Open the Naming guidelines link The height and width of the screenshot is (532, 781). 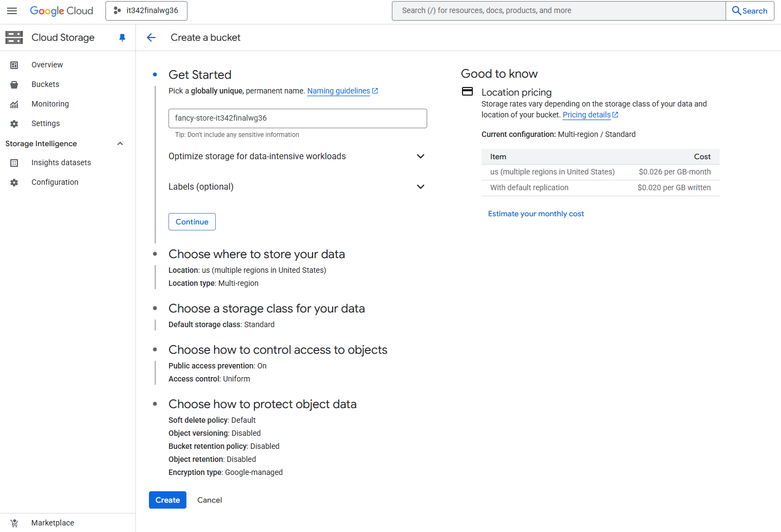coord(339,91)
